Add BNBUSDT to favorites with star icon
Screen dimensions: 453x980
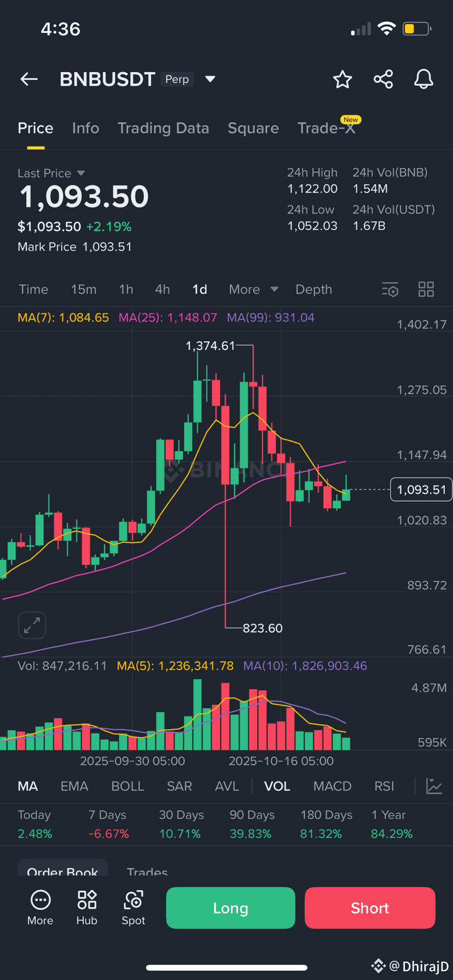coord(342,79)
